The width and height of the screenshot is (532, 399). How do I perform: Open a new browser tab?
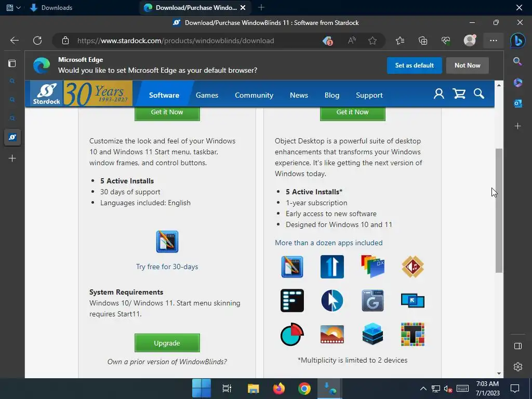[261, 7]
